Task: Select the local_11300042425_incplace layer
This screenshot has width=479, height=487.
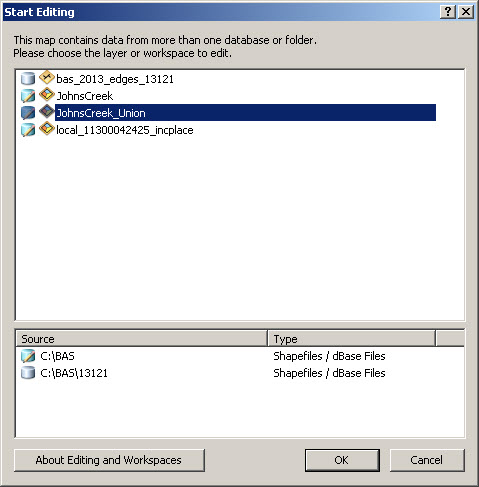Action: (125, 130)
